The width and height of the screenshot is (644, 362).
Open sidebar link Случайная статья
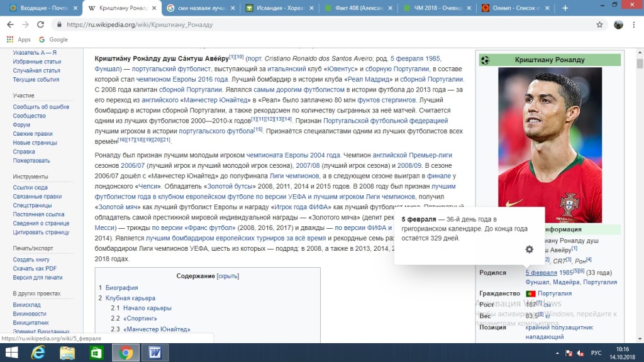click(36, 70)
